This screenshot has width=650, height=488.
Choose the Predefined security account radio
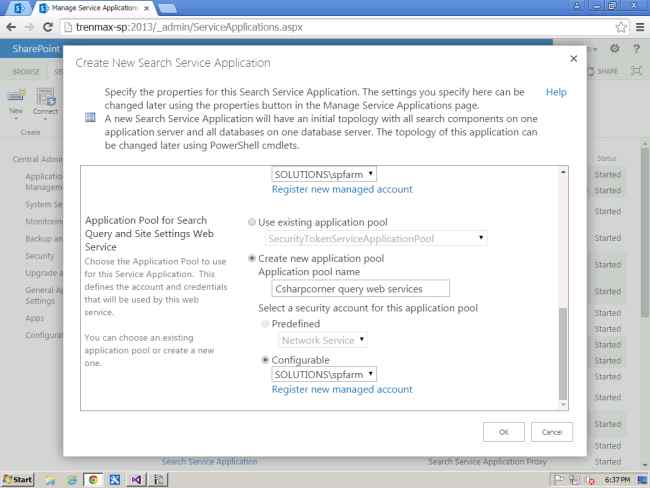click(265, 324)
